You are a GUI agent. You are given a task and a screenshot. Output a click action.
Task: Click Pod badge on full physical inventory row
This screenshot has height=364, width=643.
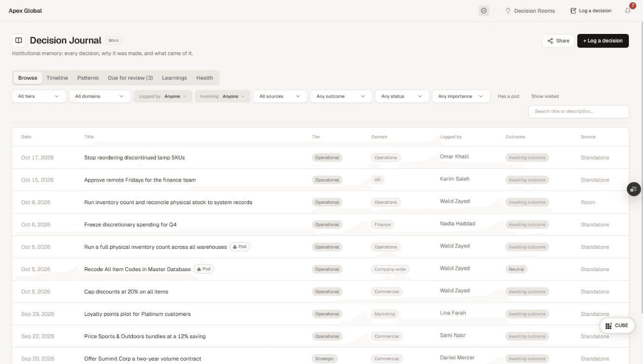coord(240,247)
